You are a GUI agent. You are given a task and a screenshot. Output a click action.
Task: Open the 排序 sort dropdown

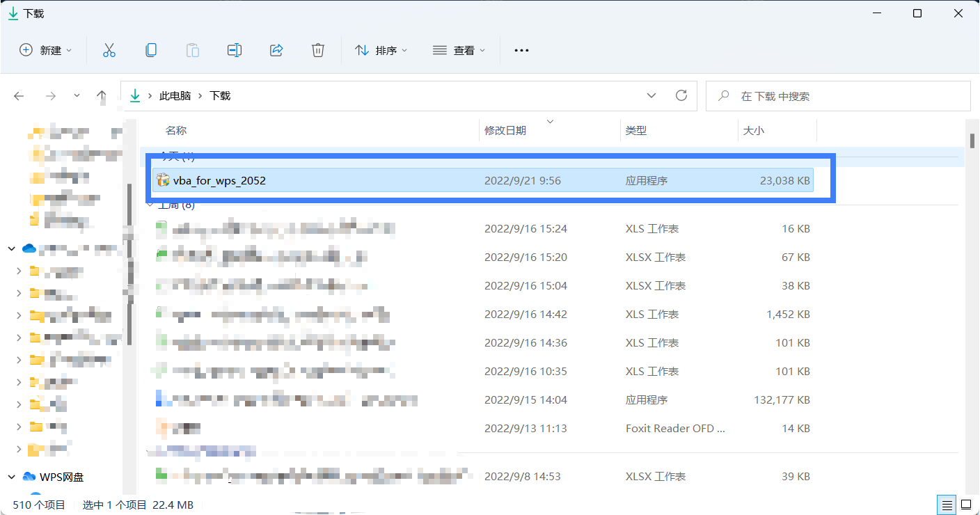(x=381, y=50)
